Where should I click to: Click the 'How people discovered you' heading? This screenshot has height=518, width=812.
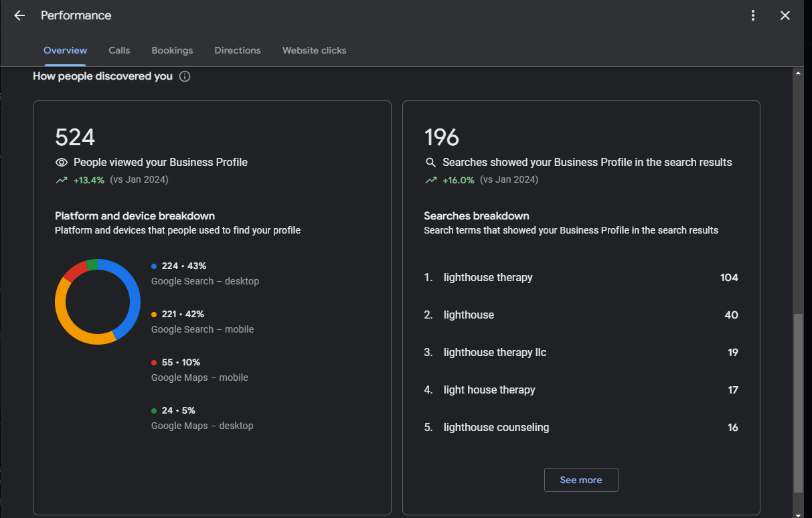(102, 76)
